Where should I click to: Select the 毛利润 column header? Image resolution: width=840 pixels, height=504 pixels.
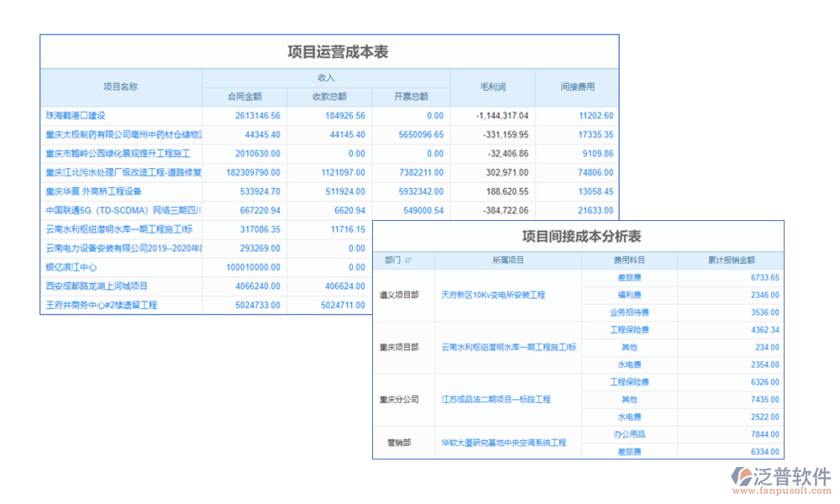492,87
